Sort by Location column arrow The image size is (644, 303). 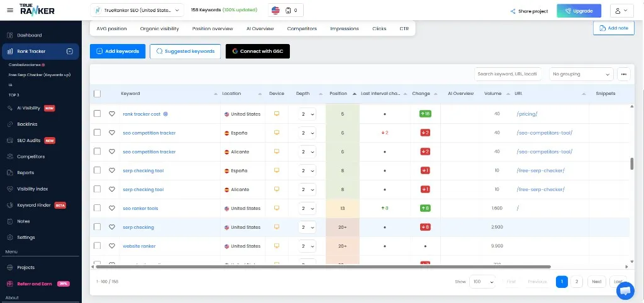(260, 94)
